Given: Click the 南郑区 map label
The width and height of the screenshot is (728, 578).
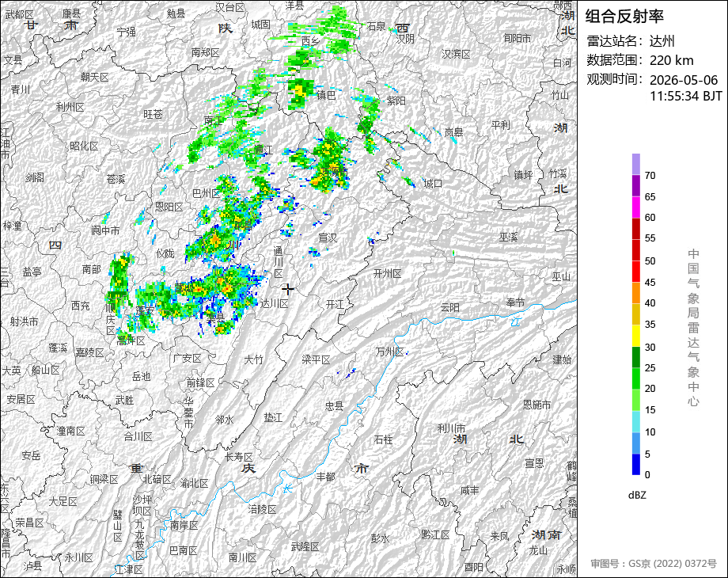Looking at the screenshot, I should 205,52.
